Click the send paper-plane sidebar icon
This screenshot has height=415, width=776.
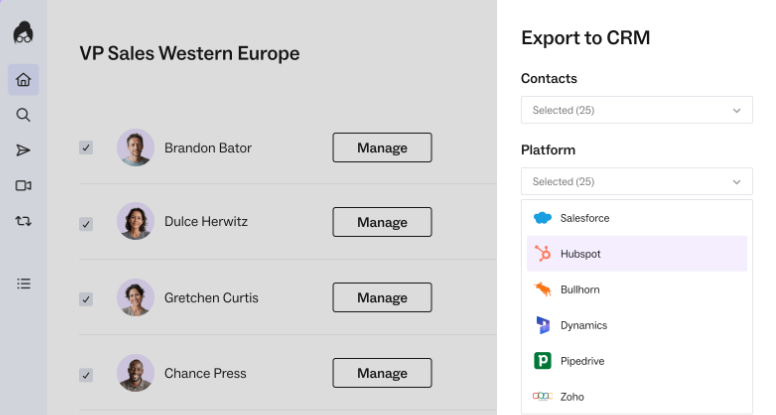[x=23, y=150]
